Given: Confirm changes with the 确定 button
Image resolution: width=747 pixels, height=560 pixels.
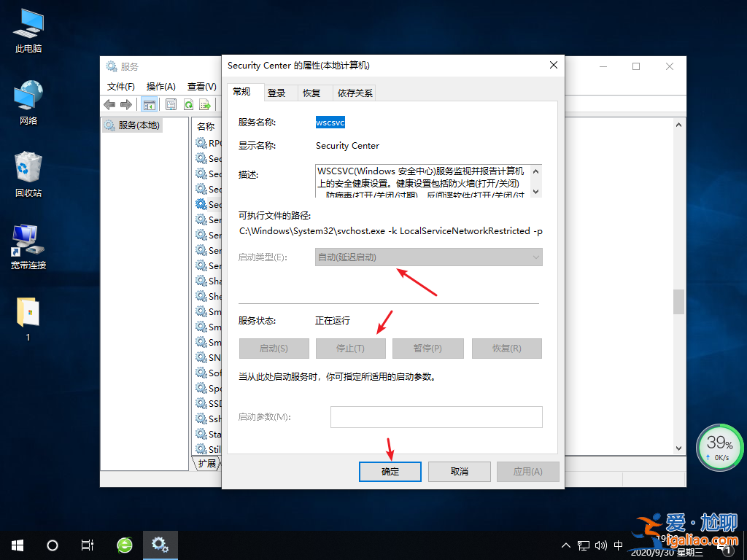Looking at the screenshot, I should pyautogui.click(x=390, y=471).
